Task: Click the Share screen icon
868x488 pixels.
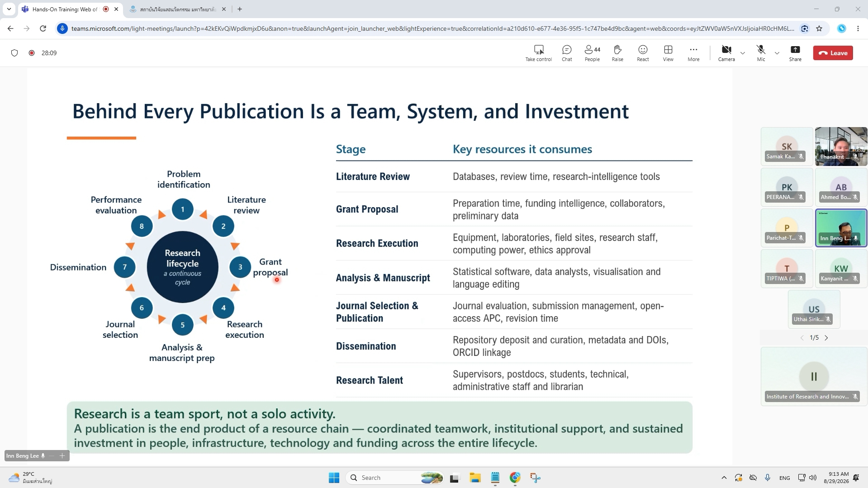Action: click(795, 53)
